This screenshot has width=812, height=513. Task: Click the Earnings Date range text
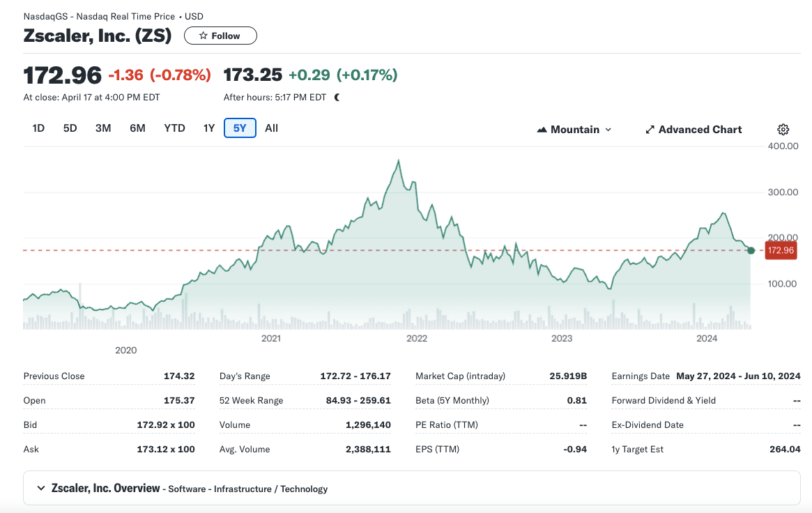pyautogui.click(x=738, y=376)
